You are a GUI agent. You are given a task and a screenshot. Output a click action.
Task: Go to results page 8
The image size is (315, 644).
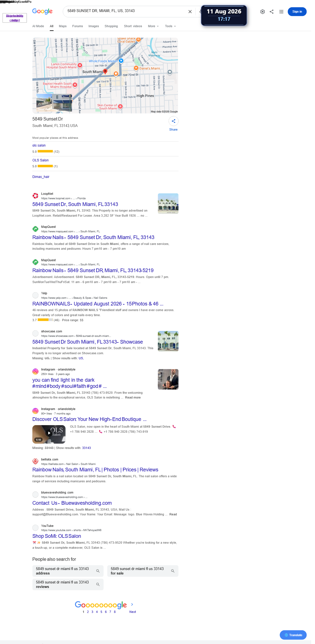(115, 612)
